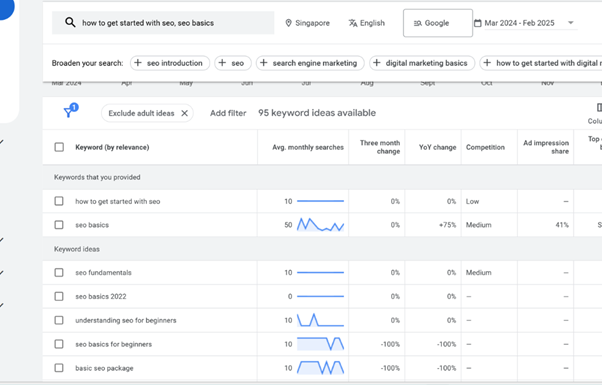Viewport: 602px width, 386px height.
Task: Click keyword seo fundamentals
Action: 103,272
